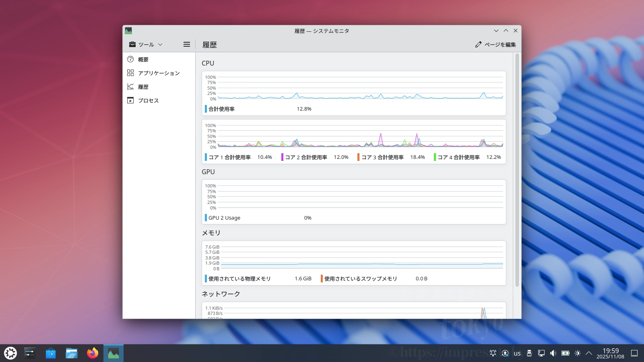The image size is (644, 362).
Task: Click the 使用されている物理メモリ label
Action: 239,279
